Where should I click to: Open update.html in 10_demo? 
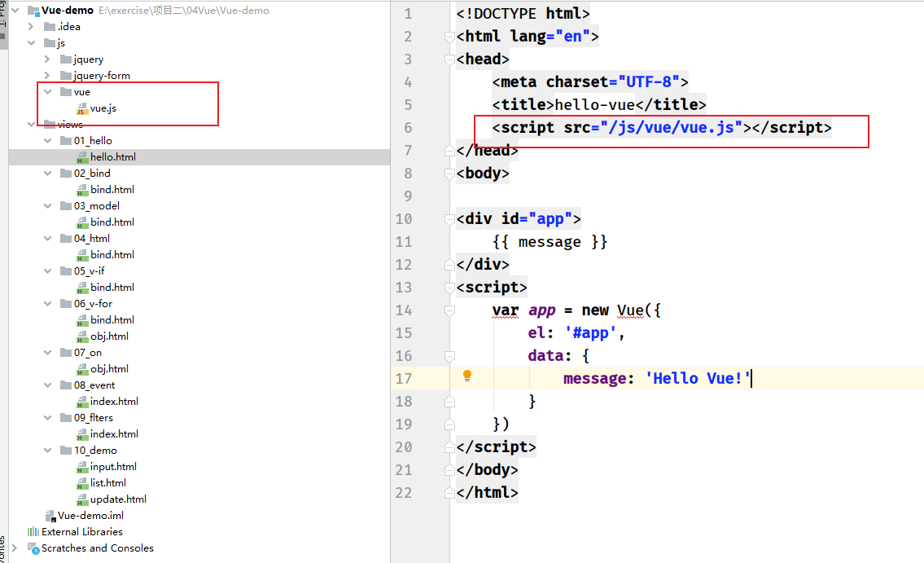tap(118, 499)
